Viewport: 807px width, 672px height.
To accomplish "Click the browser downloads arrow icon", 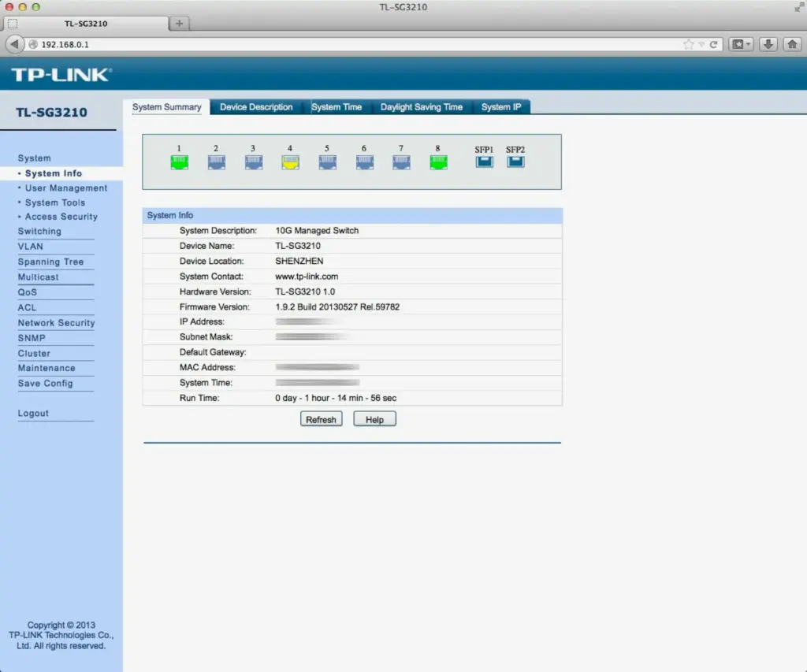I will coord(768,44).
